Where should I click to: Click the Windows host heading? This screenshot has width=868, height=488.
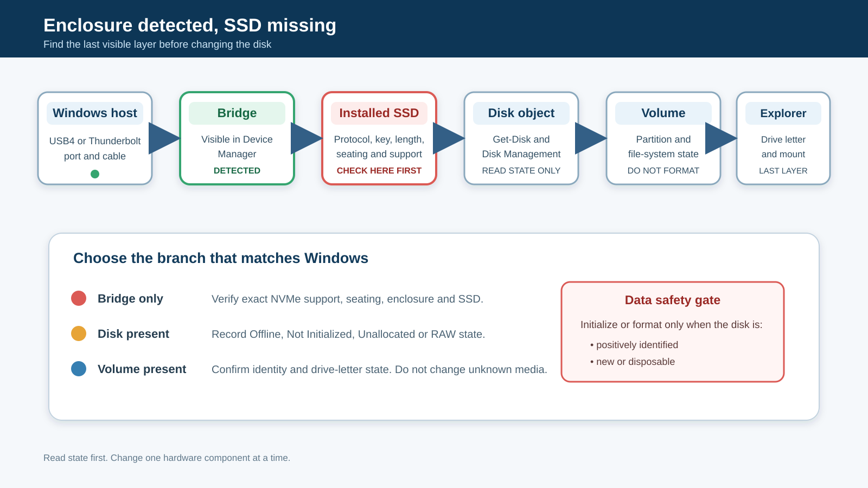point(95,113)
